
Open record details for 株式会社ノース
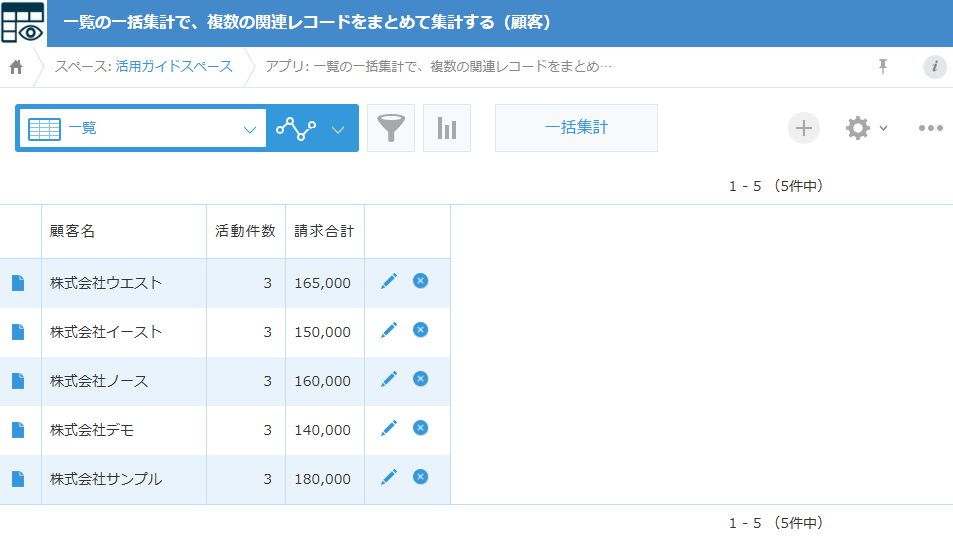18,381
